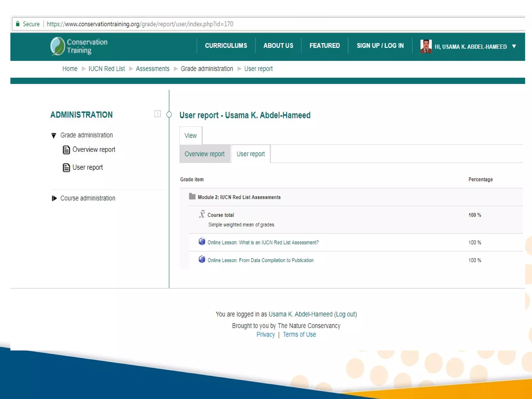Image resolution: width=532 pixels, height=399 pixels.
Task: Click the user profile avatar photo
Action: coord(426,46)
